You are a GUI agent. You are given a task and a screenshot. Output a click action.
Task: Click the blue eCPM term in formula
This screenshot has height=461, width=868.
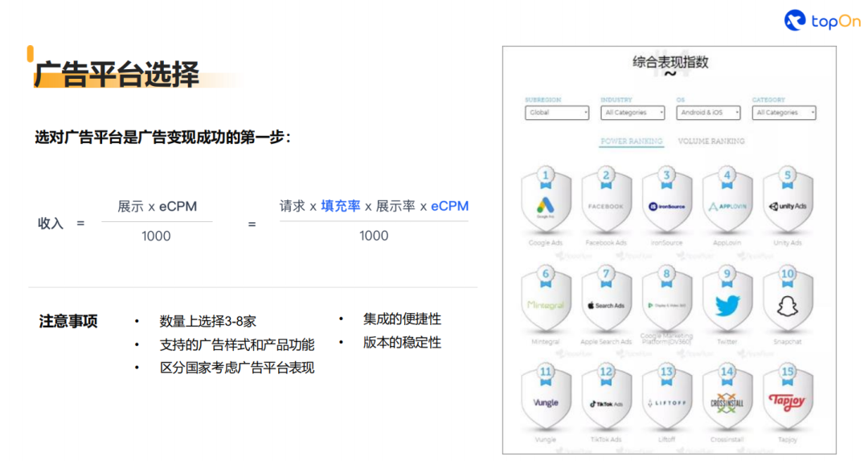pos(449,206)
